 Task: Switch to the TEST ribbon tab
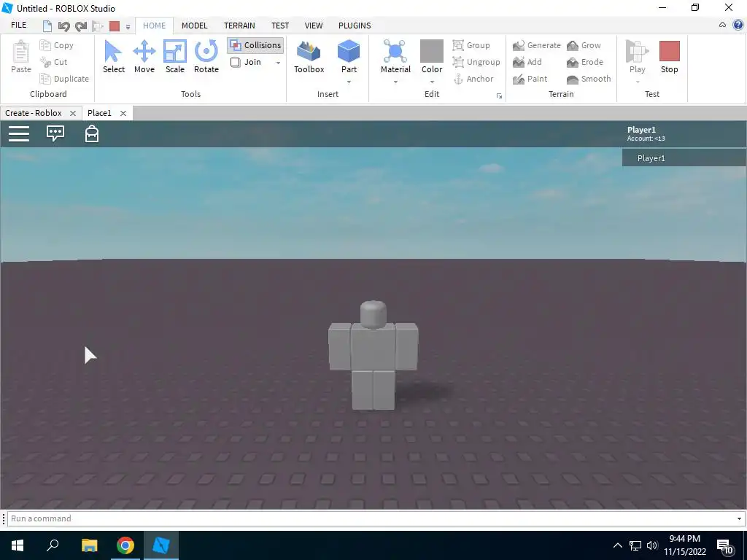tap(280, 26)
